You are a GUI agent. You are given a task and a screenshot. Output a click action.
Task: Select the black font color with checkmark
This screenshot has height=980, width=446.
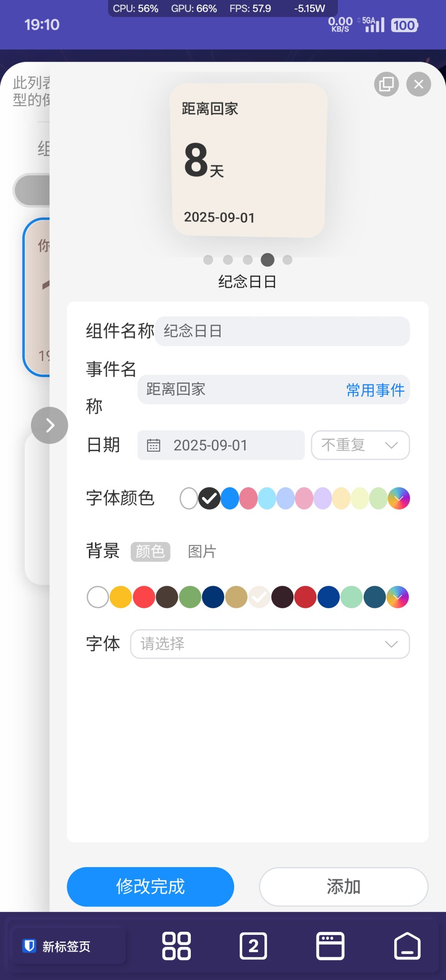point(209,498)
